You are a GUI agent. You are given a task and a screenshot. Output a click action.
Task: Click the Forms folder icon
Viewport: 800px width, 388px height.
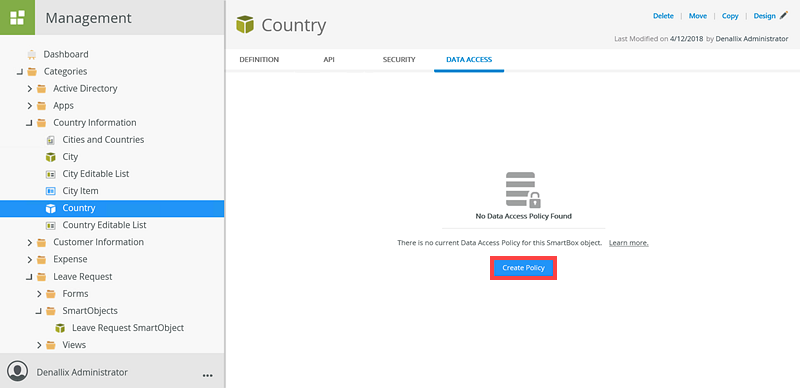(51, 294)
